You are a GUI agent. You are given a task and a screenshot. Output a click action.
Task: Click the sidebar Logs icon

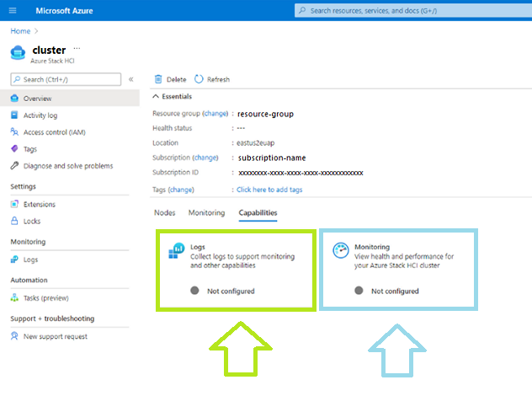pyautogui.click(x=14, y=260)
